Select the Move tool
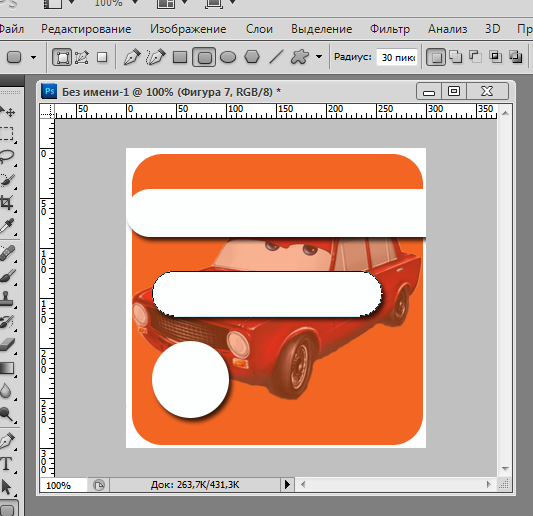533x516 pixels. [7, 111]
